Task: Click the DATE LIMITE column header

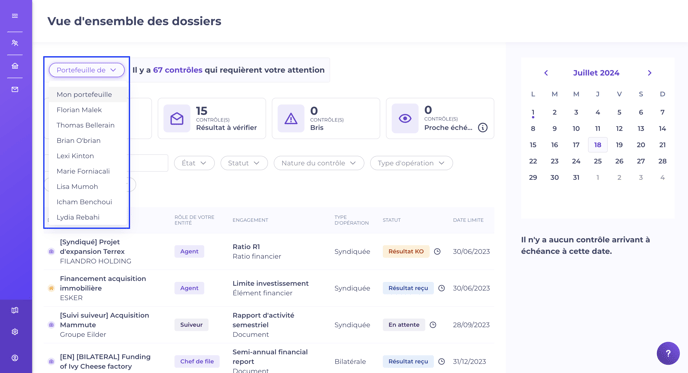Action: (x=468, y=220)
